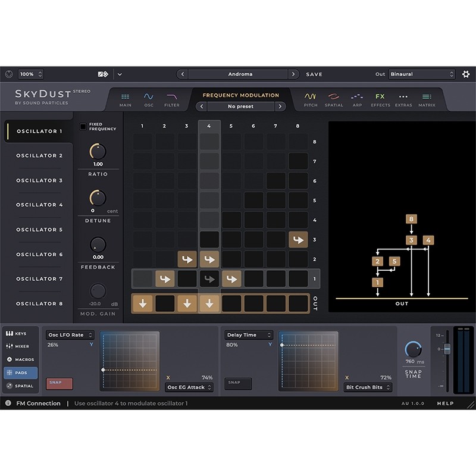
Task: Select next Frequency Modulation preset
Action: (280, 107)
